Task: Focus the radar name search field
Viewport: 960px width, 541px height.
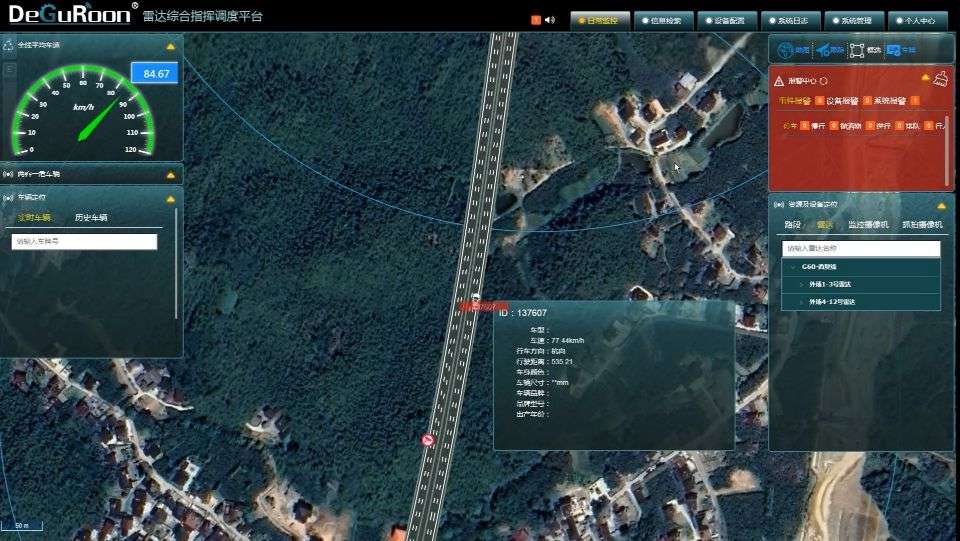Action: [x=861, y=248]
